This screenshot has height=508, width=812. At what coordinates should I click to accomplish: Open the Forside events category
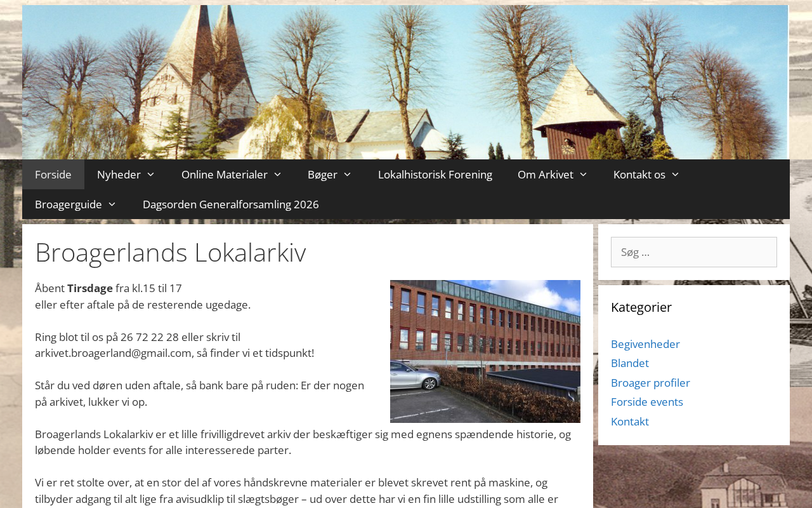(x=647, y=402)
